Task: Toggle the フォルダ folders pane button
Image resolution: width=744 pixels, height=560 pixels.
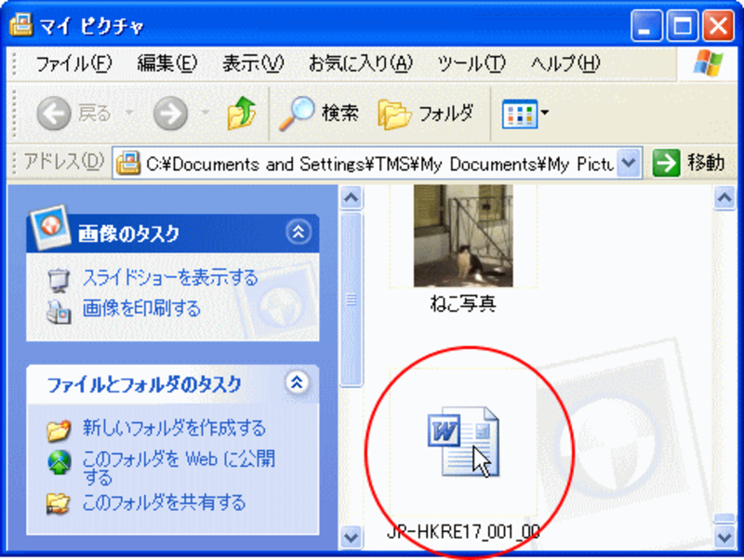Action: 426,113
